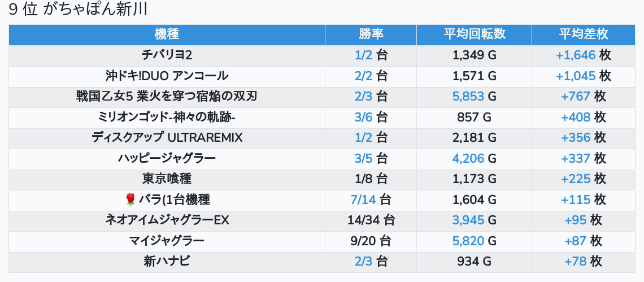Select the チバリヨ2 machine row name
The height and width of the screenshot is (282, 644).
coord(167,55)
